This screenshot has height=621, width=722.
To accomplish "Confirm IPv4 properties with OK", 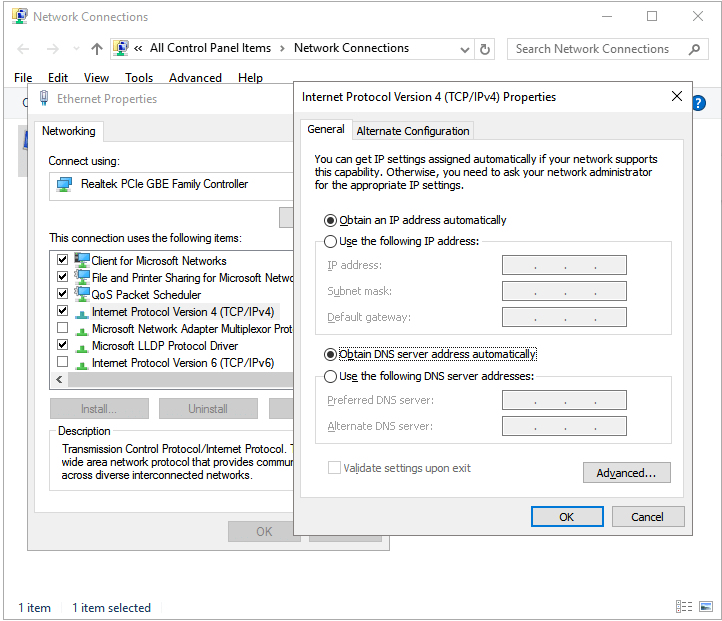I will coord(566,517).
